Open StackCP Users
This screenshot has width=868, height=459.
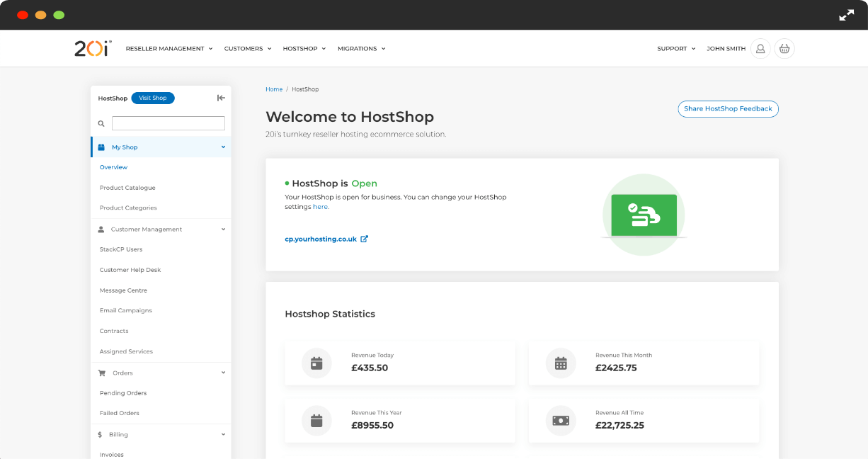[x=121, y=249]
